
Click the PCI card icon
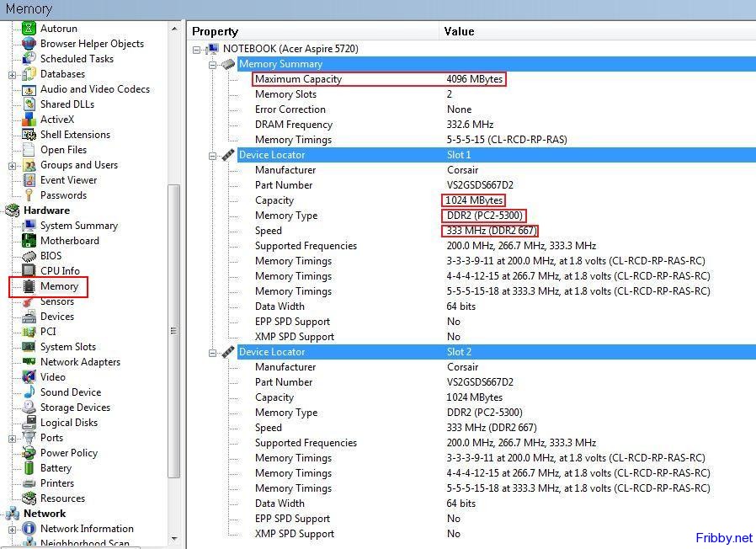tap(29, 332)
